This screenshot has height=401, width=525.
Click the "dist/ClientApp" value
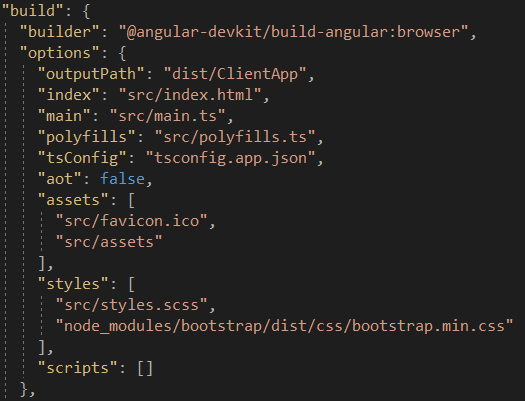tap(235, 74)
